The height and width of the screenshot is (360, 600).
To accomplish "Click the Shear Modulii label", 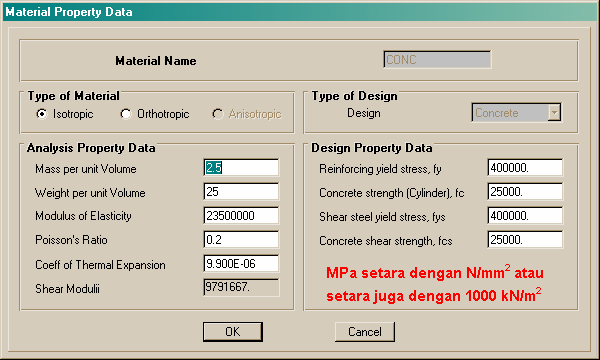I will (67, 288).
